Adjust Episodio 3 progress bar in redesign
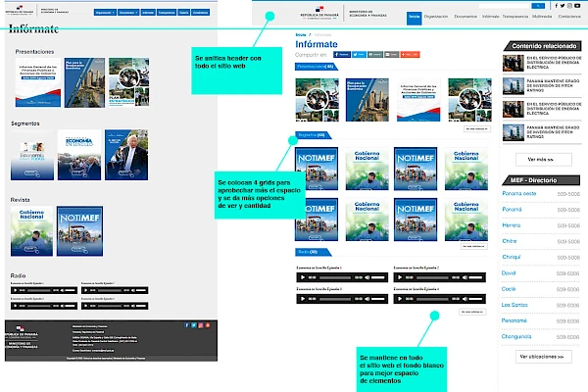This screenshot has height=392, width=588. point(335,299)
